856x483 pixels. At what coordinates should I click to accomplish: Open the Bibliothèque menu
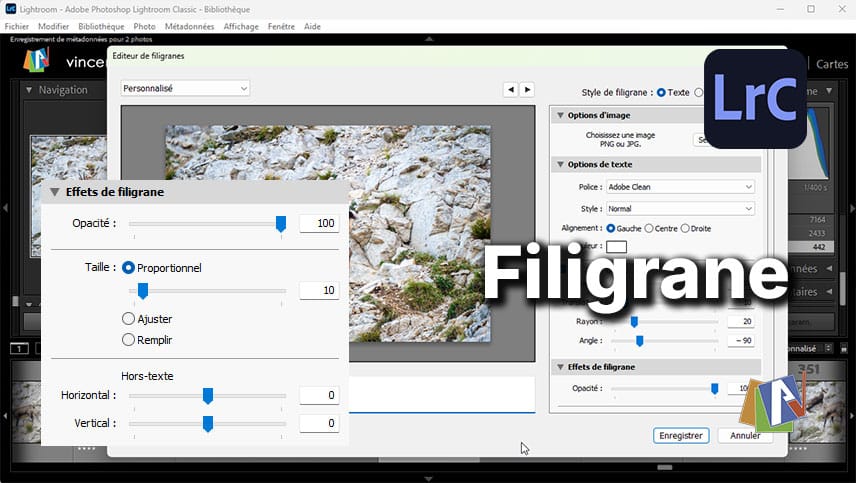[101, 26]
